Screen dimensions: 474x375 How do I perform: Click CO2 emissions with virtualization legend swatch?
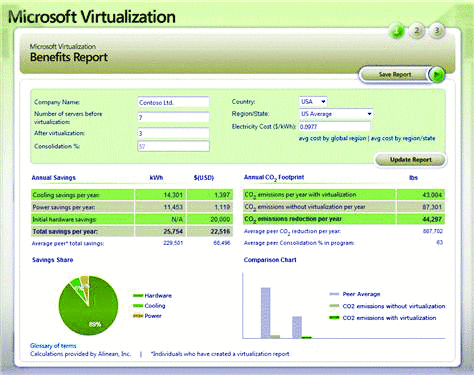pos(334,318)
